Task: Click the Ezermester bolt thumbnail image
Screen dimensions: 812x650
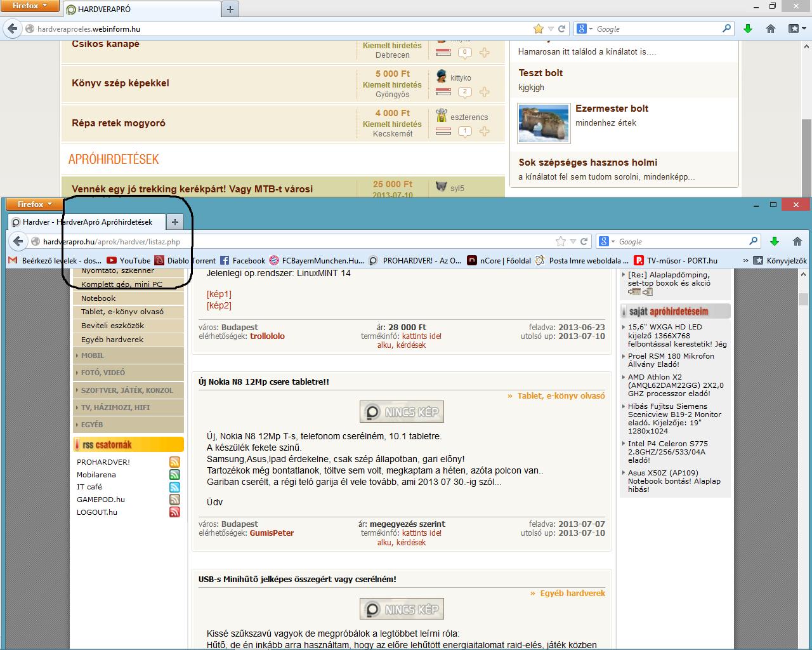Action: click(x=544, y=124)
